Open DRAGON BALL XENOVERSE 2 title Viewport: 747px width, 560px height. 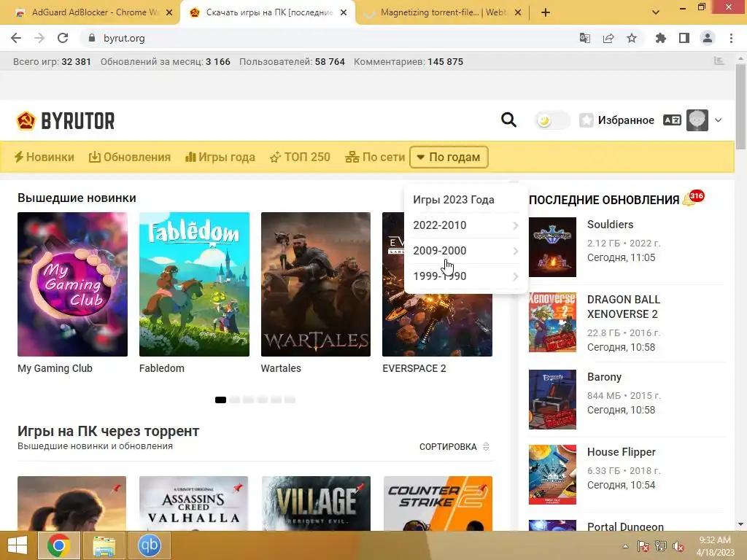(623, 307)
